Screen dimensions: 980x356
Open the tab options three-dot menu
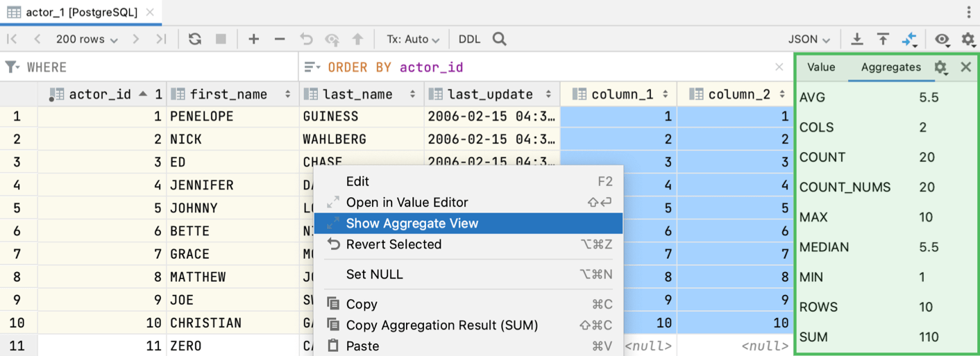(969, 12)
